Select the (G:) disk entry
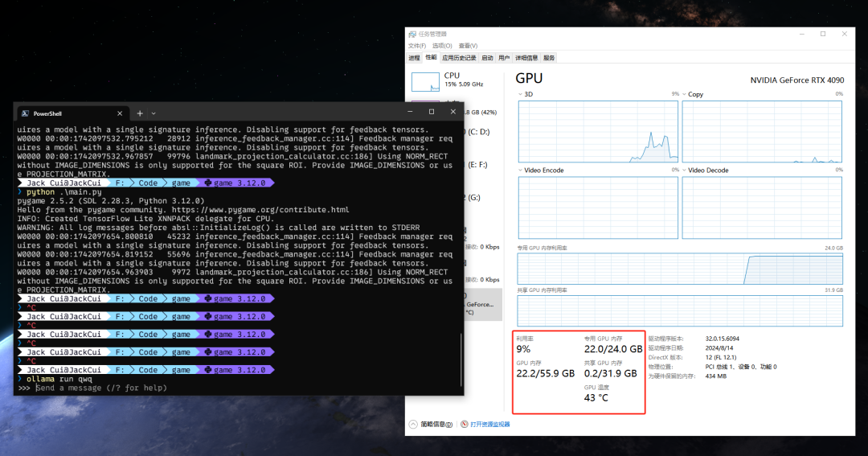 point(474,197)
